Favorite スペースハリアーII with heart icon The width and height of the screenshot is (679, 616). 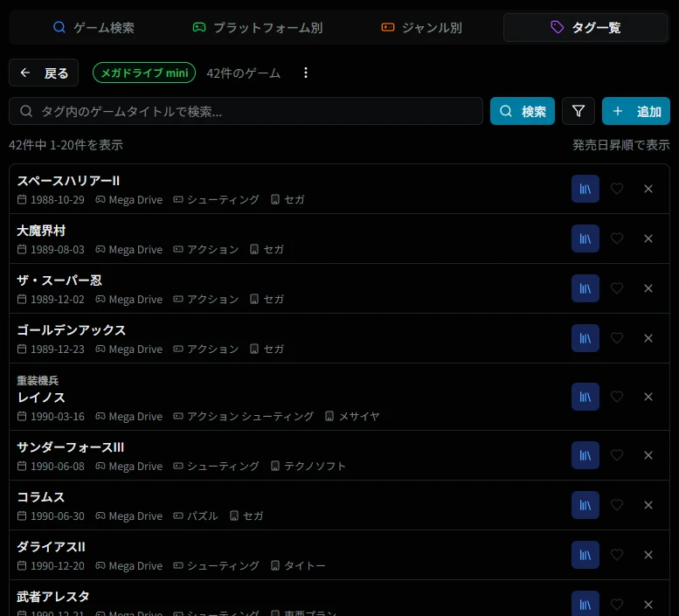point(617,189)
